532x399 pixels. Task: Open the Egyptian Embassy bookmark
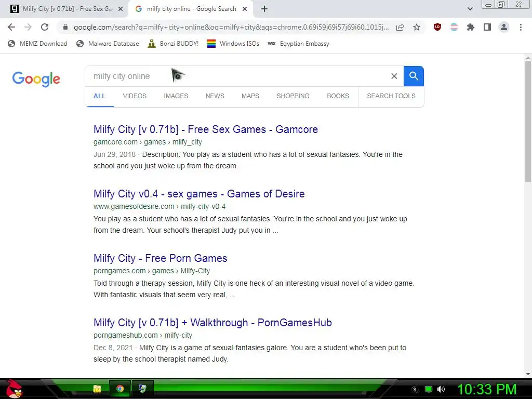[x=298, y=44]
